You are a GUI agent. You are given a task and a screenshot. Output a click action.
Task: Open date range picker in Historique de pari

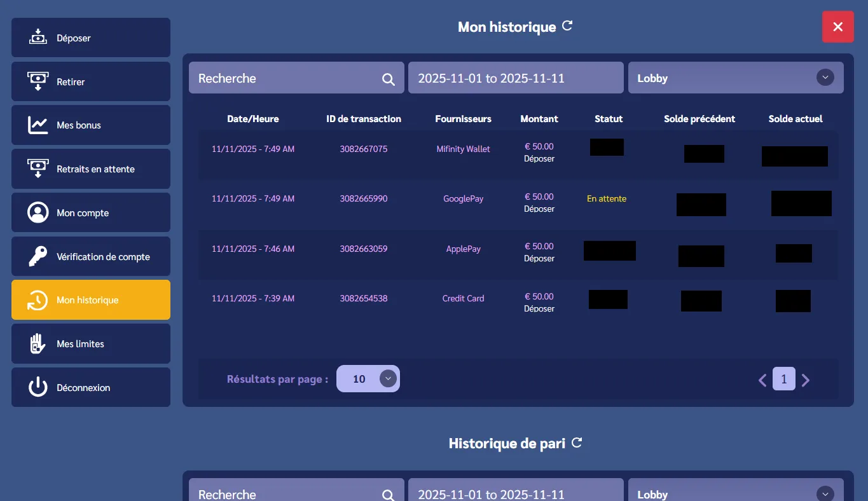pos(516,490)
